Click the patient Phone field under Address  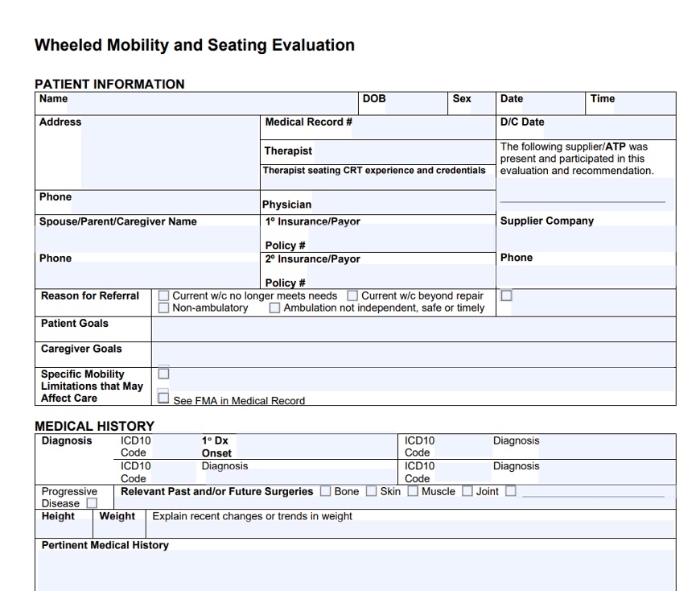coord(165,202)
